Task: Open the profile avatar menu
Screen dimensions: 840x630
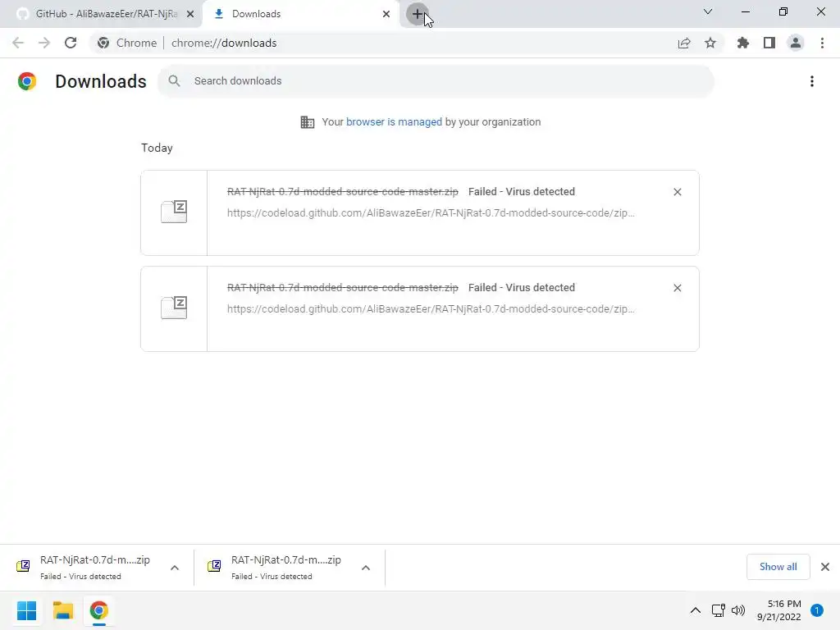Action: 796,43
